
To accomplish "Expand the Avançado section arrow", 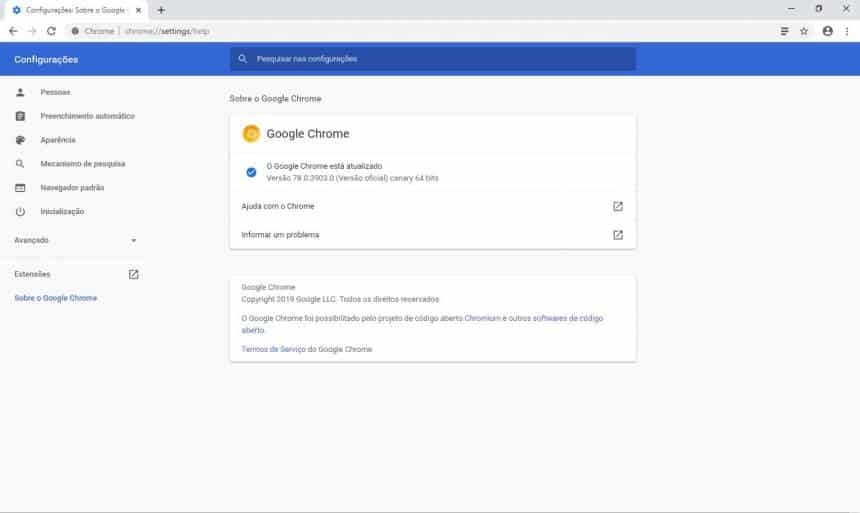I will pyautogui.click(x=133, y=240).
